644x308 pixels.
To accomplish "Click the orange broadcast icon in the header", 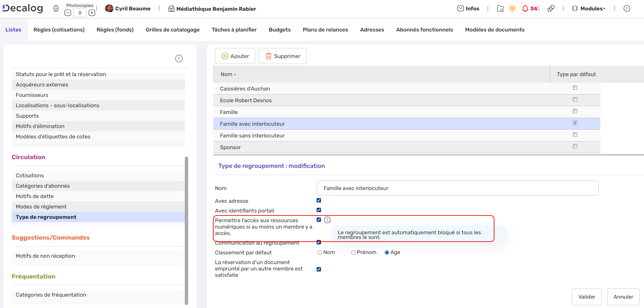I will [512, 9].
